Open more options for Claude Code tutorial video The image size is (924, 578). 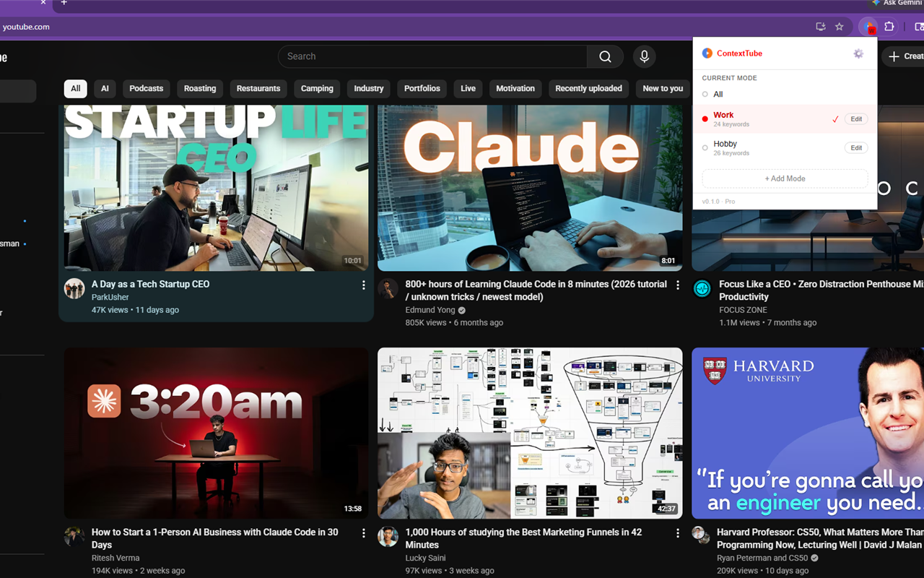(678, 285)
